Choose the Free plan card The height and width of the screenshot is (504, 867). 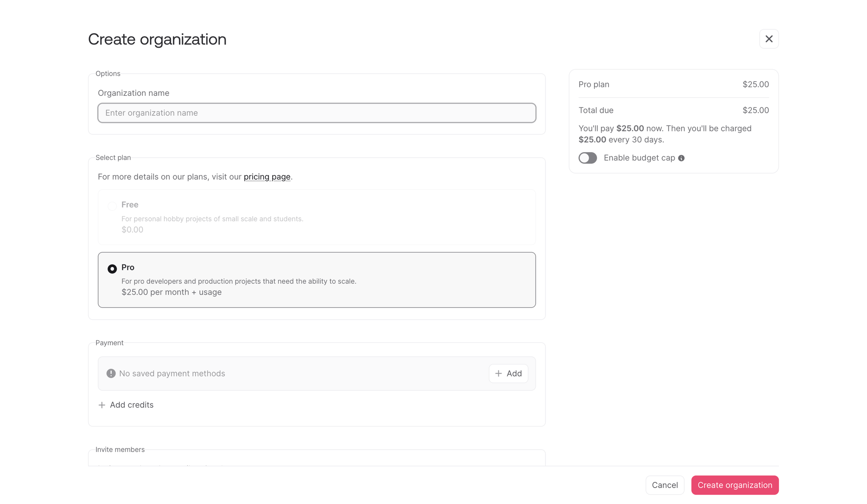316,217
